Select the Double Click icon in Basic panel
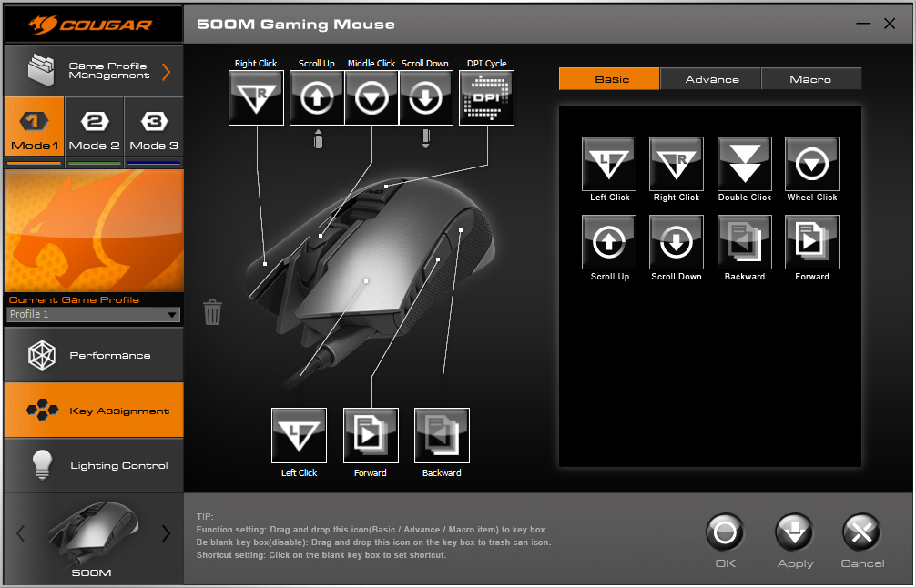This screenshot has width=916, height=588. tap(744, 164)
